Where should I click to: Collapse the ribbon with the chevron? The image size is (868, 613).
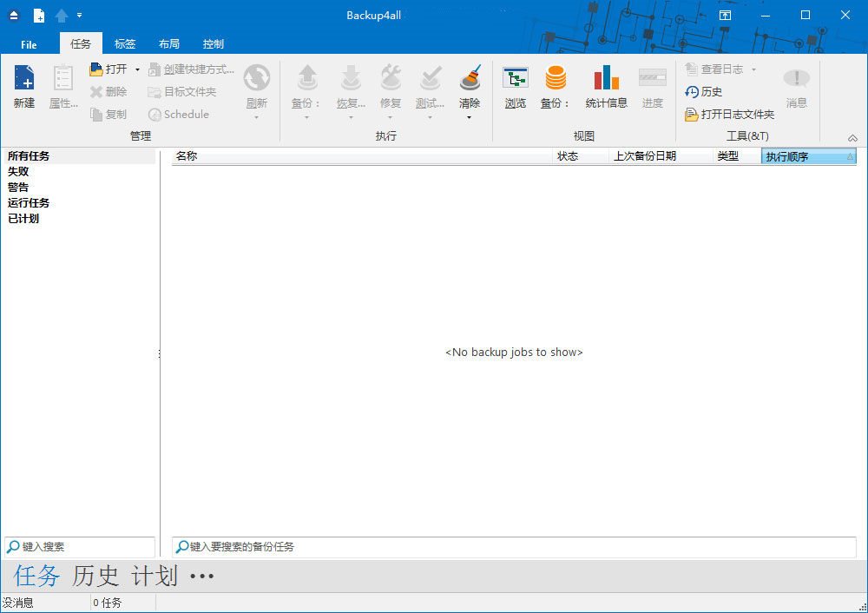point(852,138)
